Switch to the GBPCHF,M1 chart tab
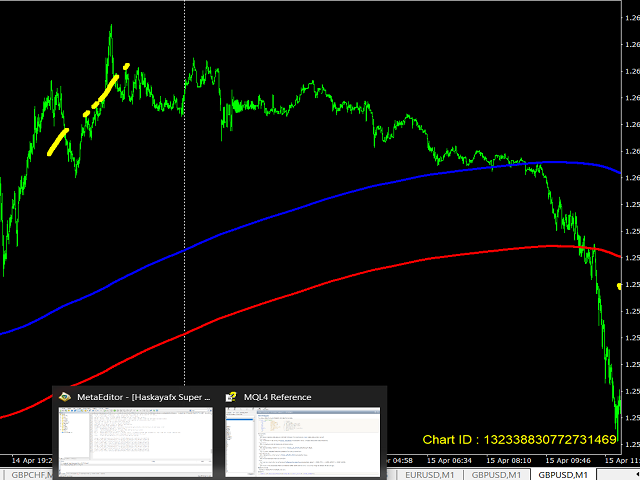Image resolution: width=640 pixels, height=480 pixels. [x=28, y=475]
